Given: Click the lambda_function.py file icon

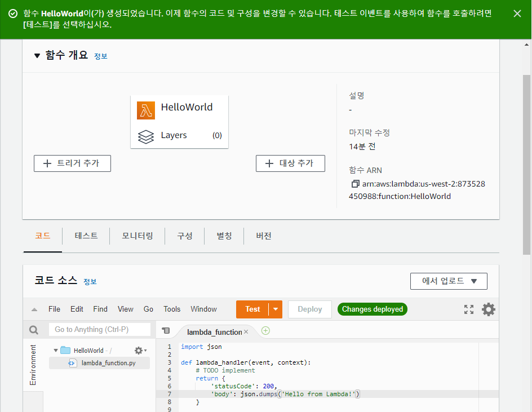Looking at the screenshot, I should (x=72, y=363).
